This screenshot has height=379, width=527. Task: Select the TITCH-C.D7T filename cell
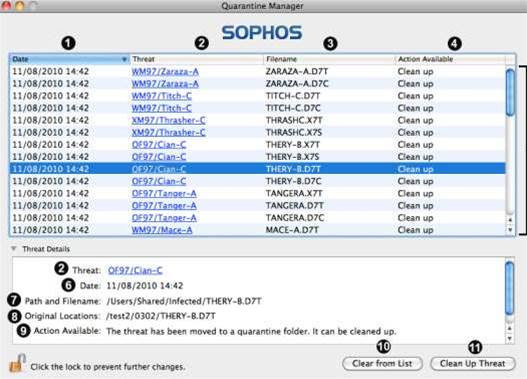(293, 96)
